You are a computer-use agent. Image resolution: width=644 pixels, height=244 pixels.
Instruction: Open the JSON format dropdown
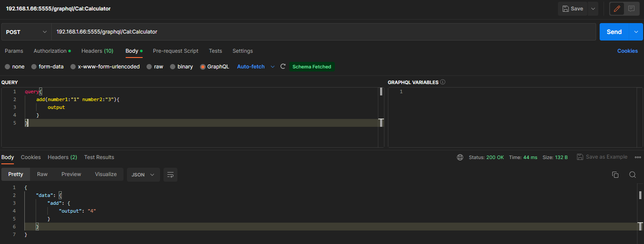pyautogui.click(x=143, y=175)
